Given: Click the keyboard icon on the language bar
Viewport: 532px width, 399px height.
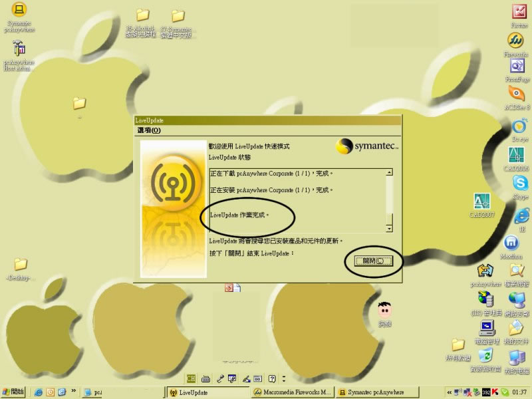Looking at the screenshot, I should [205, 378].
